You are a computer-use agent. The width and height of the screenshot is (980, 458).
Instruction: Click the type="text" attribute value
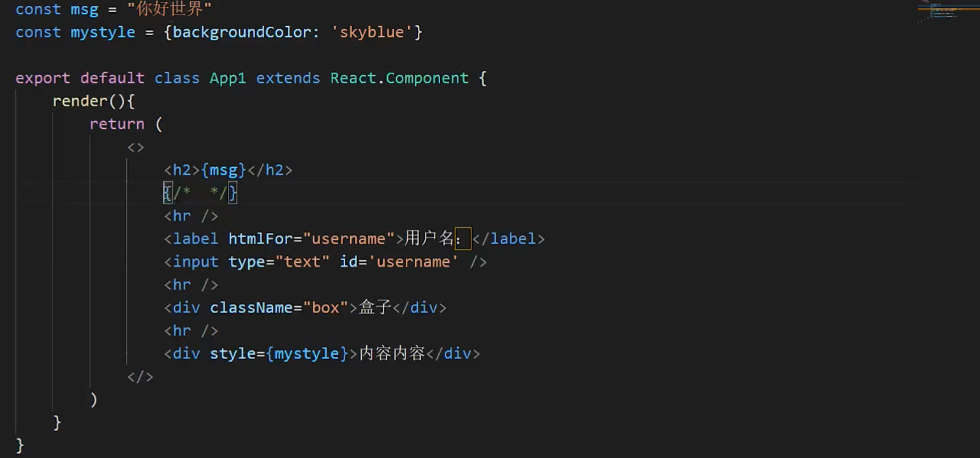coord(302,262)
